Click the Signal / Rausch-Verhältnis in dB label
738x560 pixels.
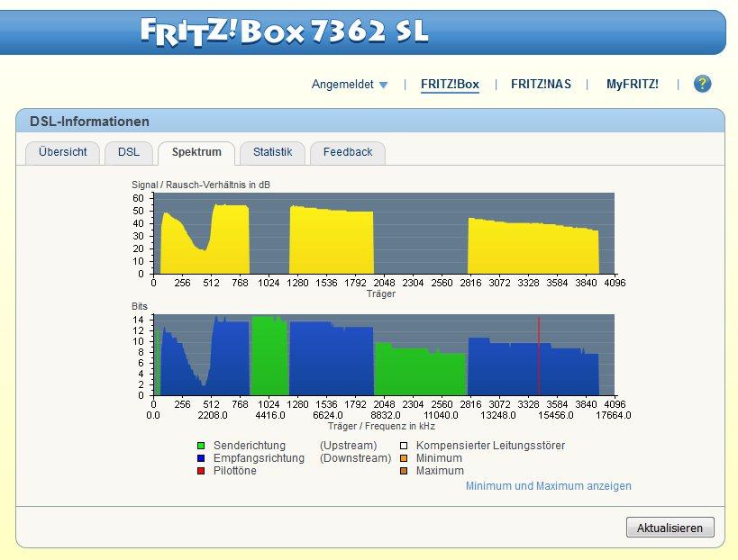click(201, 185)
